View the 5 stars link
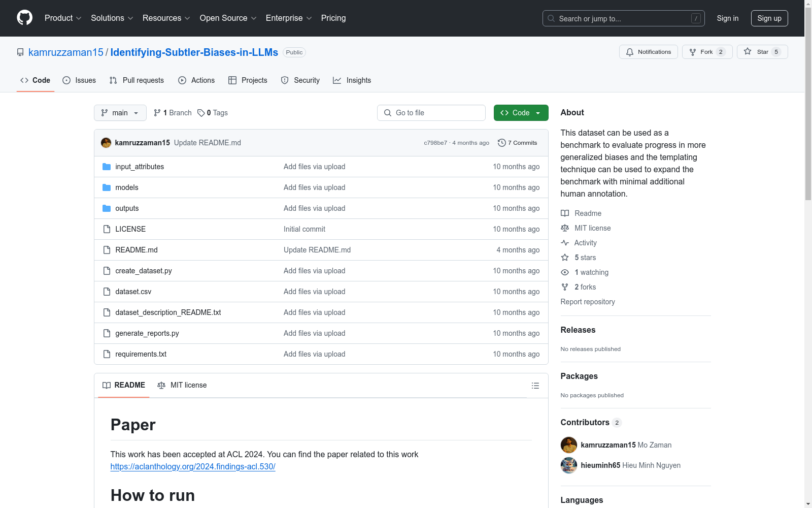This screenshot has height=508, width=812. (585, 258)
